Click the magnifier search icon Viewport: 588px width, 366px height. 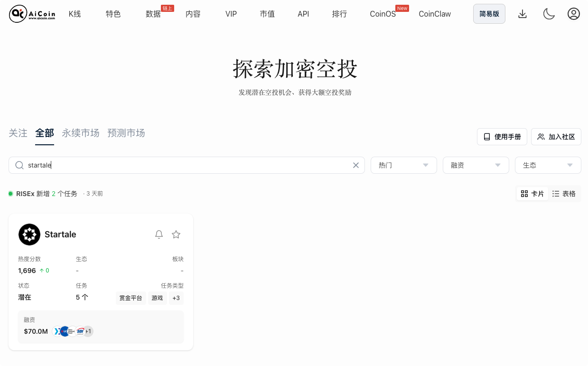coord(19,165)
